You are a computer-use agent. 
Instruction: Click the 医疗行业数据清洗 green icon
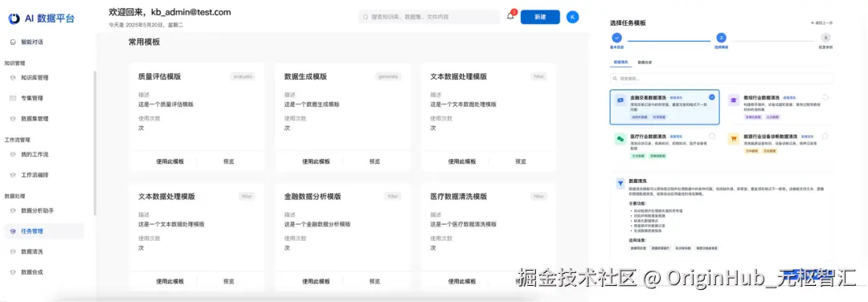[620, 139]
